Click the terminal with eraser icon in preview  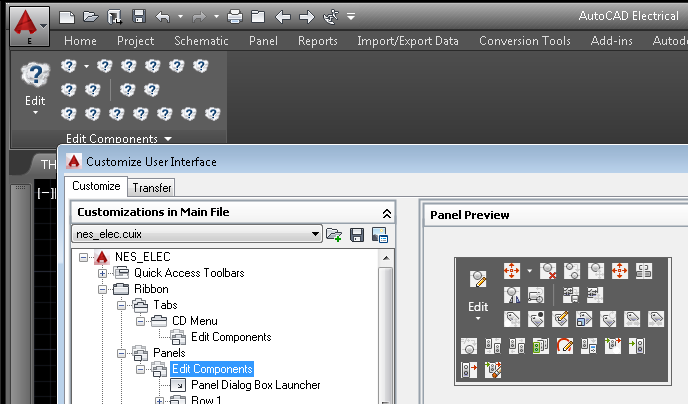pyautogui.click(x=493, y=370)
